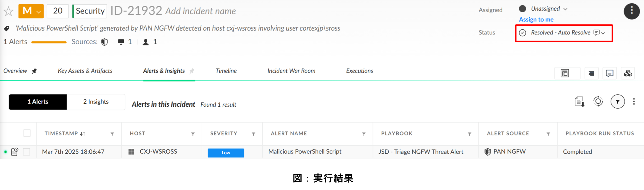Open the Incident War Room tab
Image resolution: width=644 pixels, height=190 pixels.
pos(291,71)
